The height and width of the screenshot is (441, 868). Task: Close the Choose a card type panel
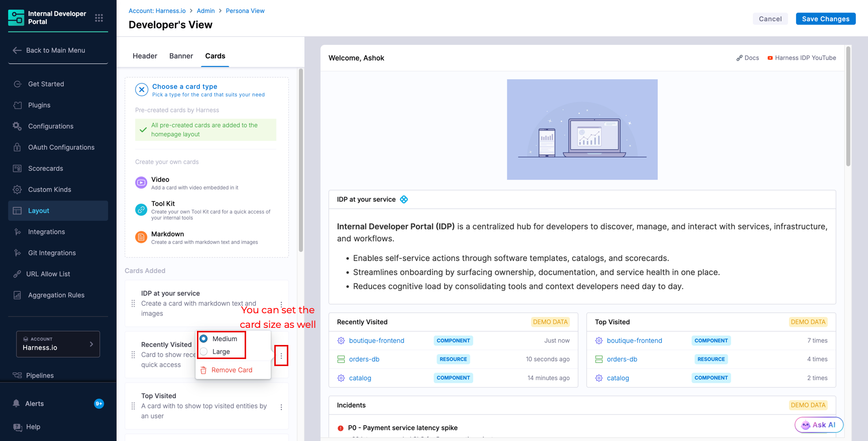[x=142, y=90]
